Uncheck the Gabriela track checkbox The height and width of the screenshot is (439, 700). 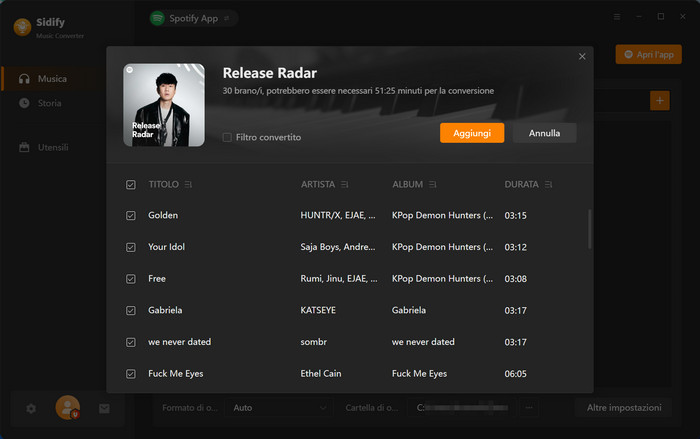coord(131,310)
